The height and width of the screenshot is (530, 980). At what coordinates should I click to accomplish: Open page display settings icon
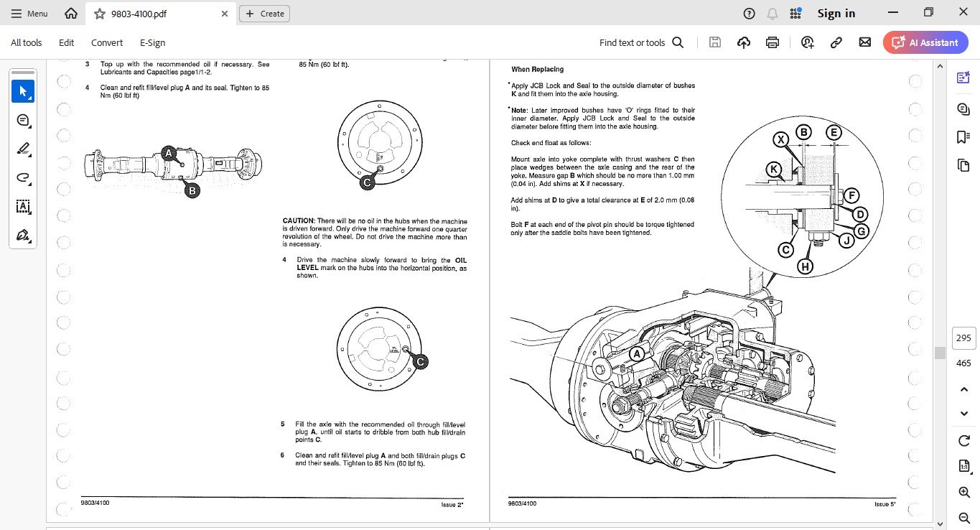pos(964,466)
